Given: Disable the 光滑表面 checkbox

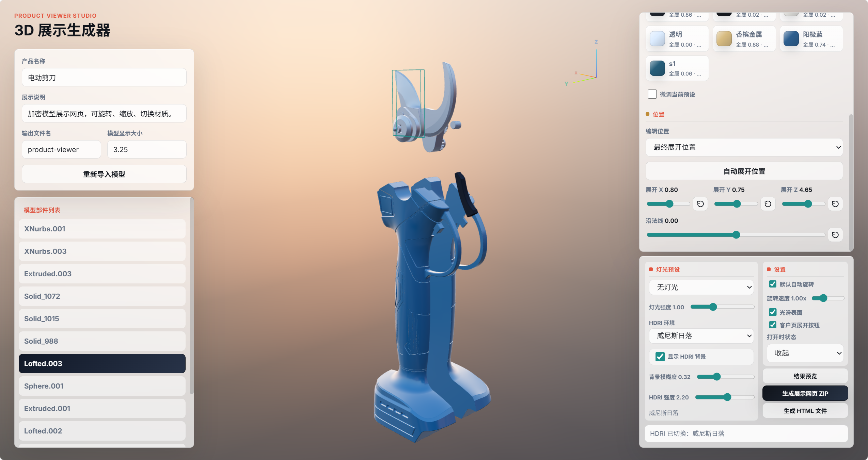Looking at the screenshot, I should [x=773, y=312].
